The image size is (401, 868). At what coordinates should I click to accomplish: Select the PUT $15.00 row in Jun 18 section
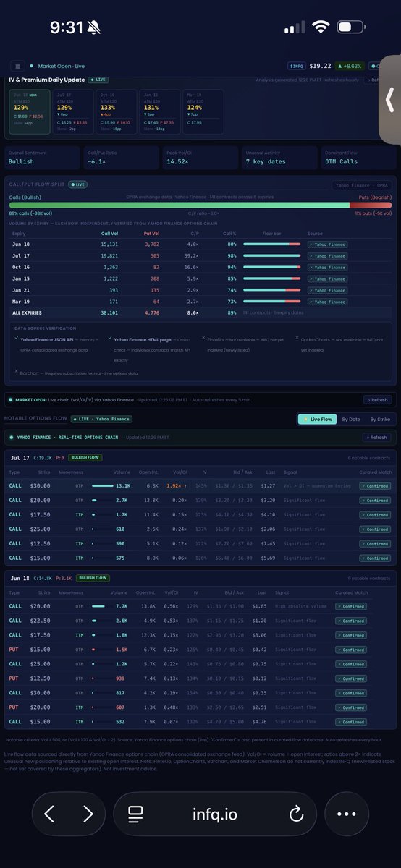[x=200, y=650]
